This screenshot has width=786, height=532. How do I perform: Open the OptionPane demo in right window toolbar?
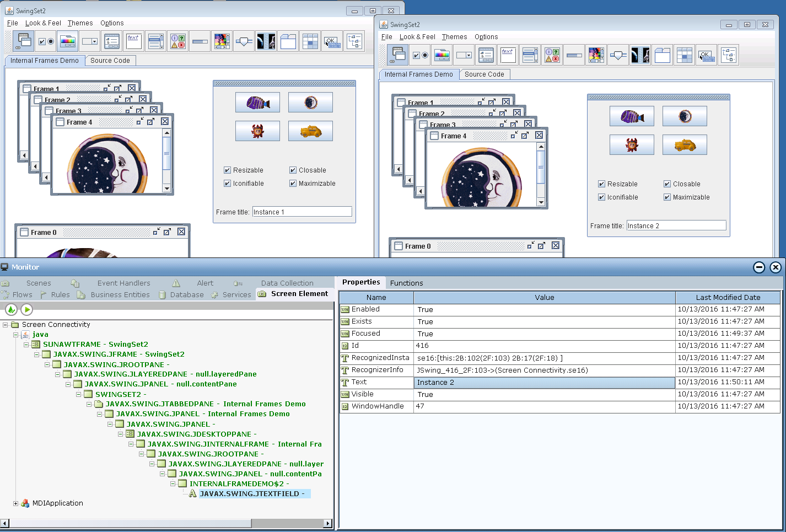coord(552,55)
